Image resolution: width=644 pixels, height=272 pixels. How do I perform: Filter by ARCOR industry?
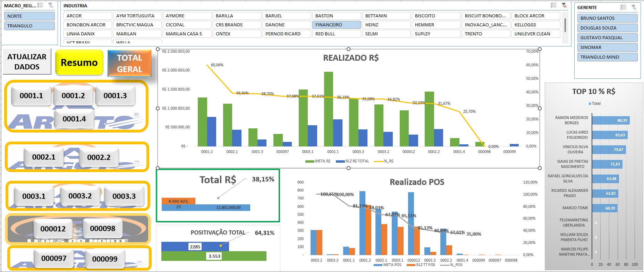[x=88, y=16]
